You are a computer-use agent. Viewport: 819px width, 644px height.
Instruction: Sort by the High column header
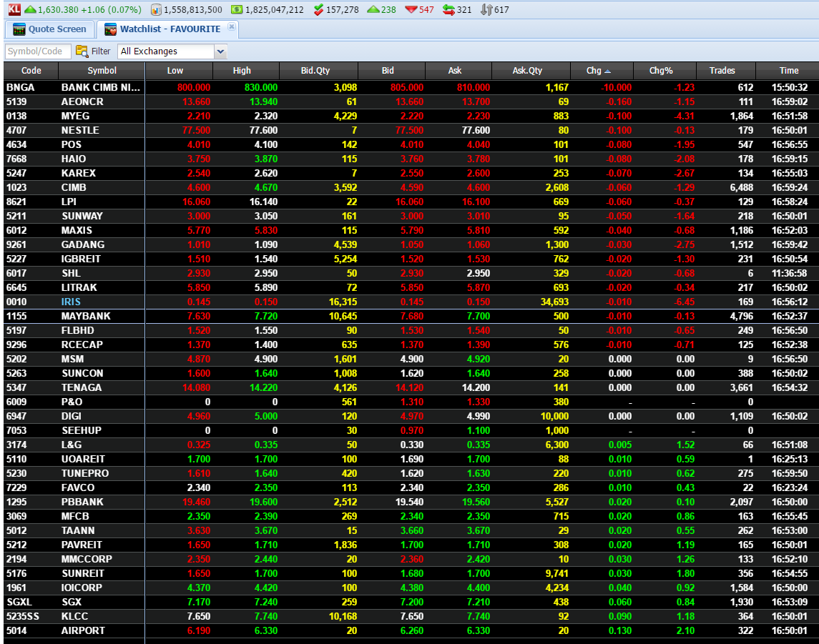pos(246,71)
